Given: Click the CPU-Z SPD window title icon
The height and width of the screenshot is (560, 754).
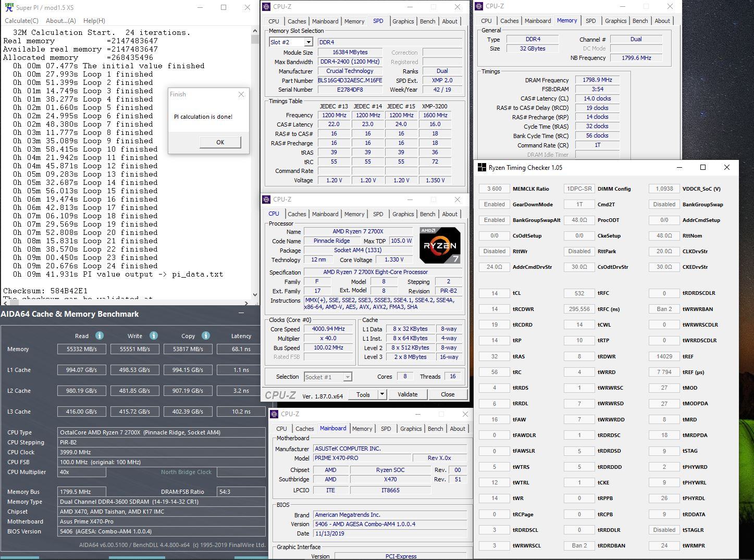Looking at the screenshot, I should (x=266, y=7).
